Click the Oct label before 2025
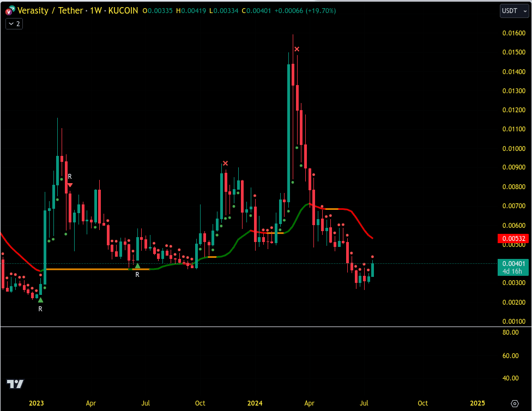This screenshot has width=532, height=411. (x=423, y=403)
